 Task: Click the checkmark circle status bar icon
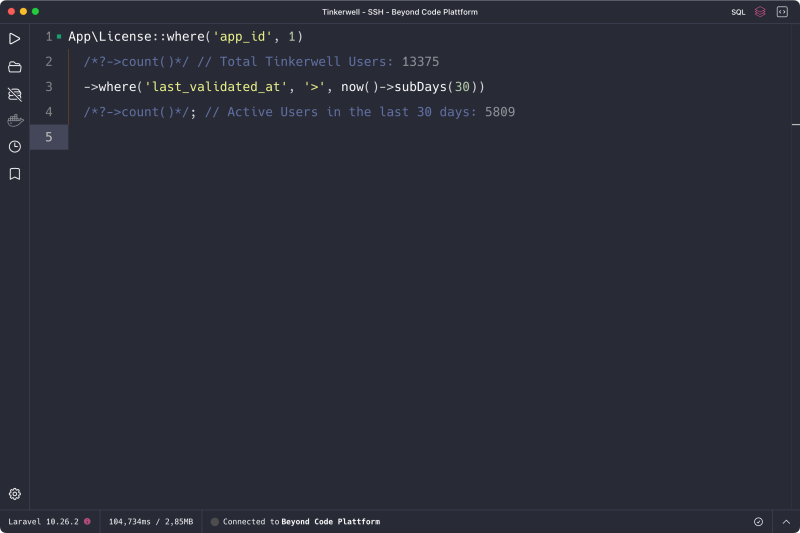758,521
